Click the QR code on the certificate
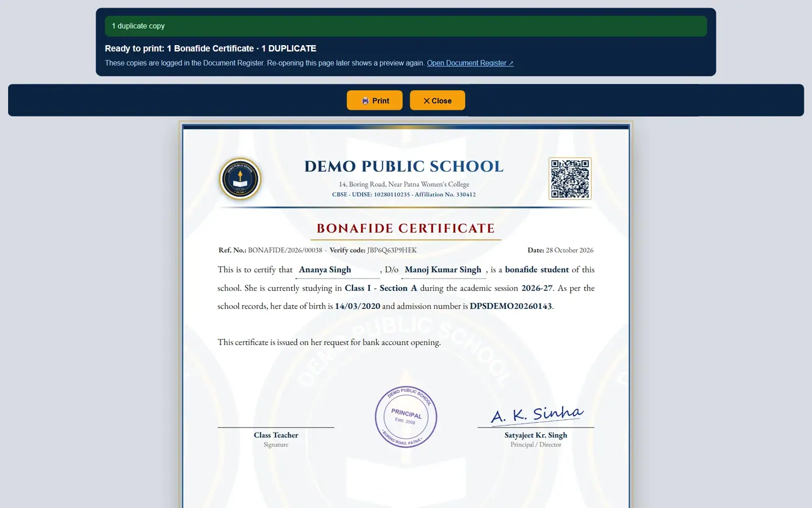The height and width of the screenshot is (508, 812). click(570, 178)
